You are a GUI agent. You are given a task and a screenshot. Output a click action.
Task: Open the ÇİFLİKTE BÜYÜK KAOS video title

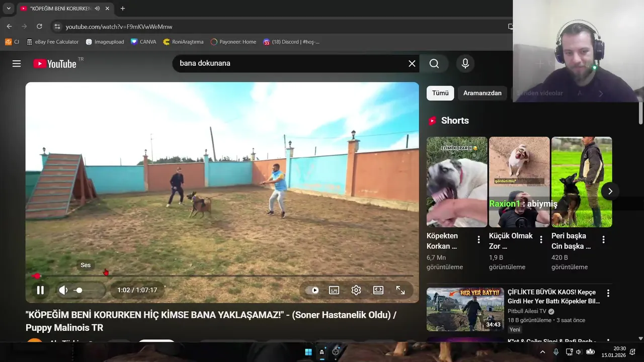[x=553, y=297]
